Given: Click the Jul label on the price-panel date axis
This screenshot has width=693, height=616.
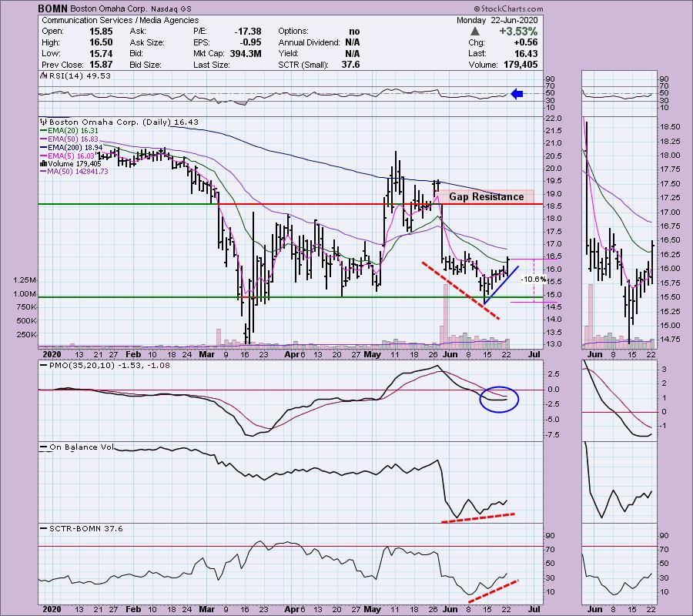Looking at the screenshot, I should pos(534,354).
